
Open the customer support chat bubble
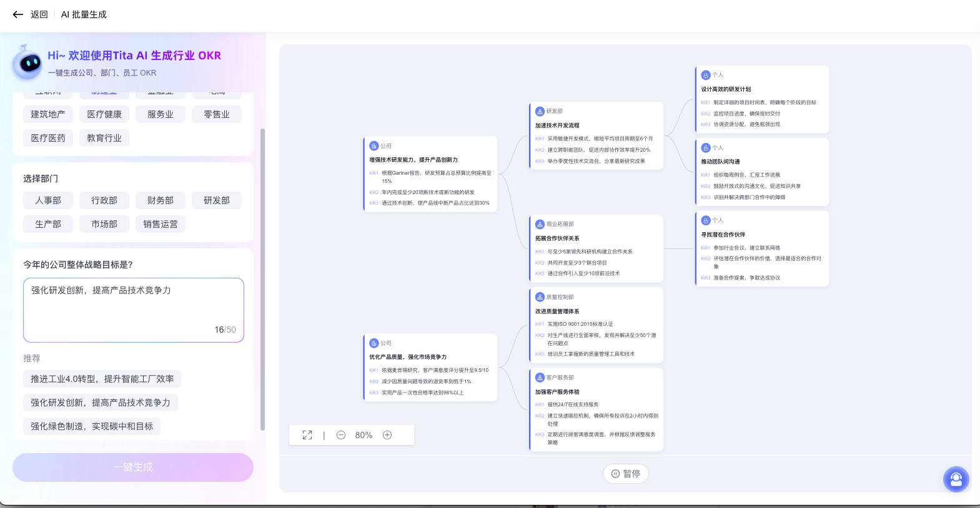[x=956, y=479]
